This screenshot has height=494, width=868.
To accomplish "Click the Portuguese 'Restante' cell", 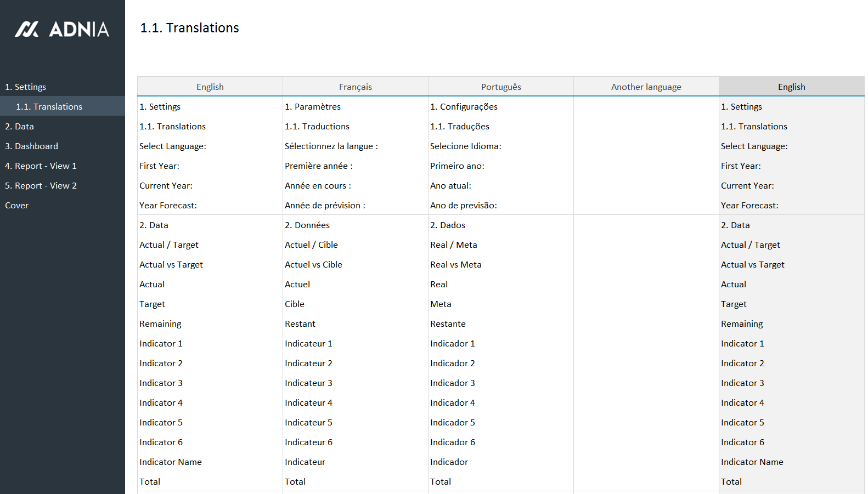I will point(448,324).
